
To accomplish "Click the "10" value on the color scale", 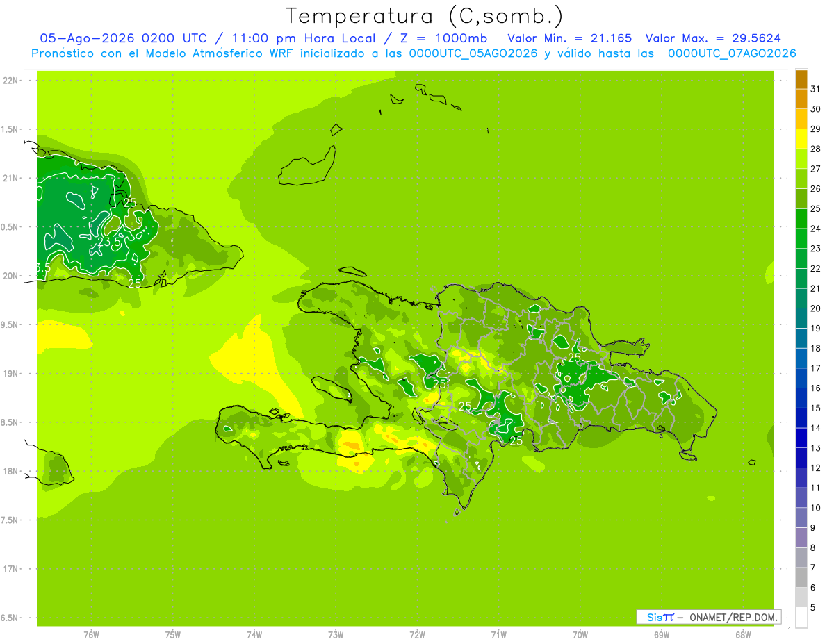I will [816, 508].
